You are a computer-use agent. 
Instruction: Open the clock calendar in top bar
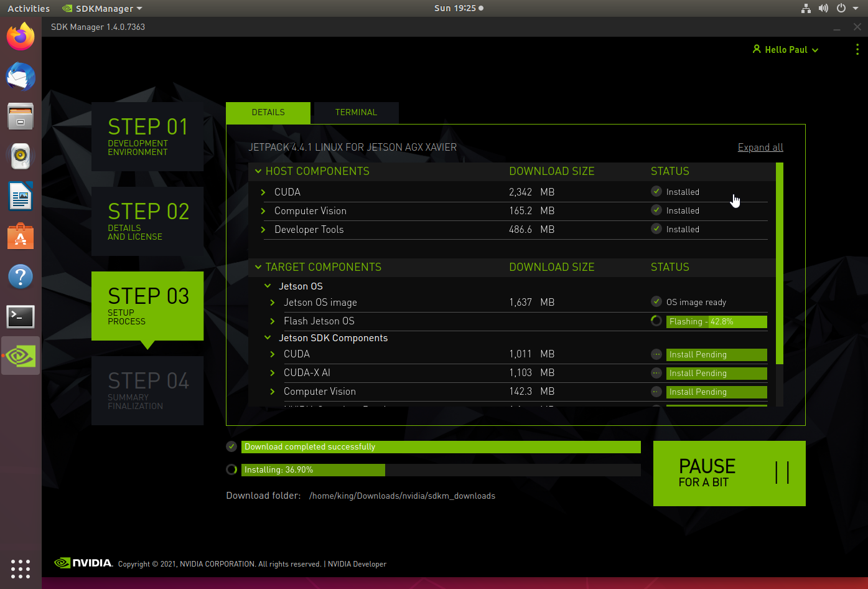point(459,8)
